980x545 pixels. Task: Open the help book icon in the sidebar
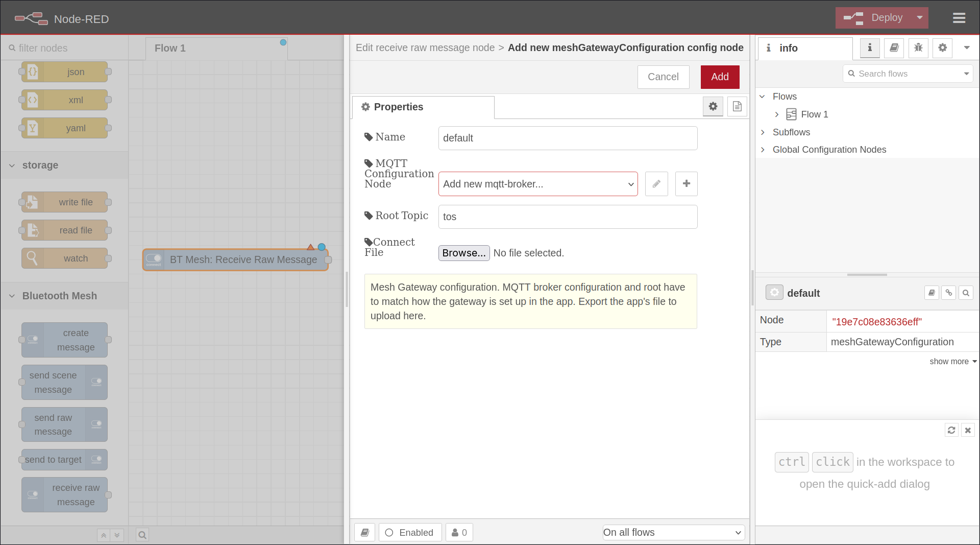894,48
